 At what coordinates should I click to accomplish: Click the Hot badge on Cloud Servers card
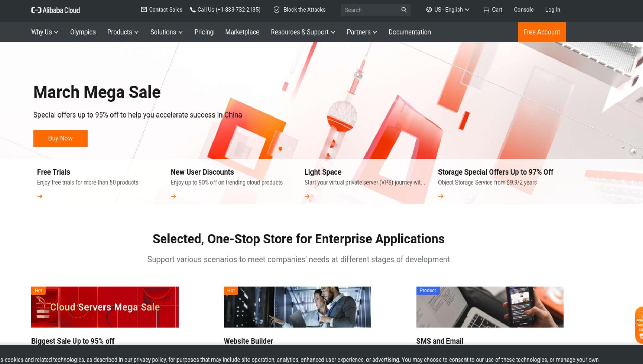coord(38,290)
